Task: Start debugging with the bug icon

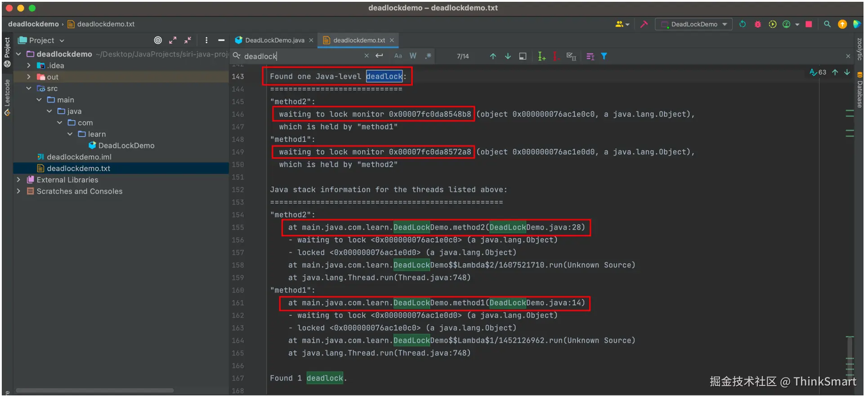Action: (758, 24)
